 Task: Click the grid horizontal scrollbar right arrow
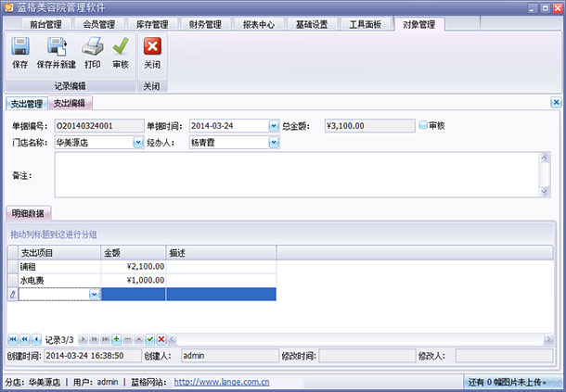click(548, 339)
